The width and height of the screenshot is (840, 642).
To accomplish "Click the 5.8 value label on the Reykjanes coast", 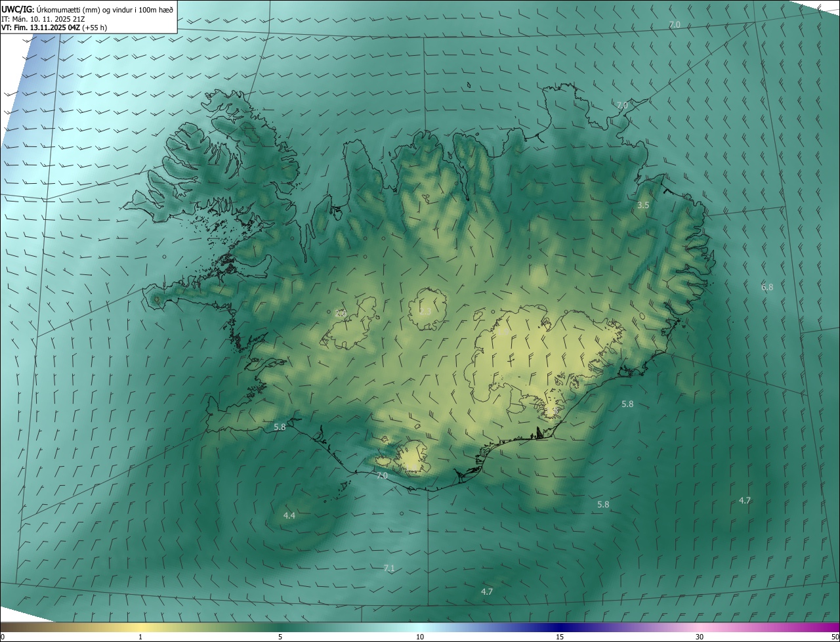I will click(x=280, y=427).
